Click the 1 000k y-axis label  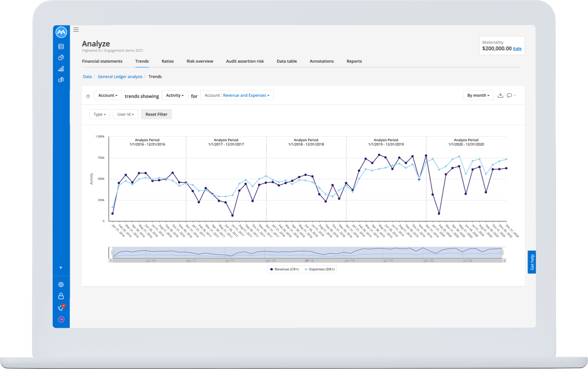[x=100, y=137]
